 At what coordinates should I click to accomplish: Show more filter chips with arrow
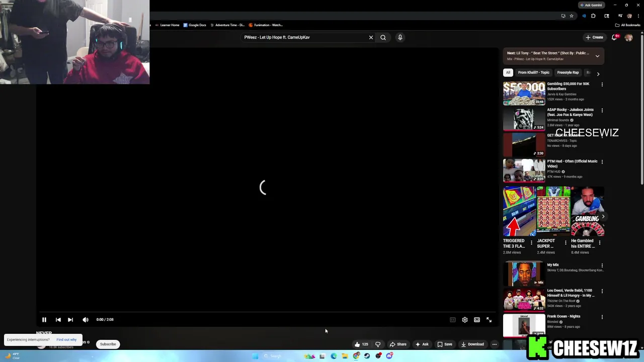(x=598, y=74)
